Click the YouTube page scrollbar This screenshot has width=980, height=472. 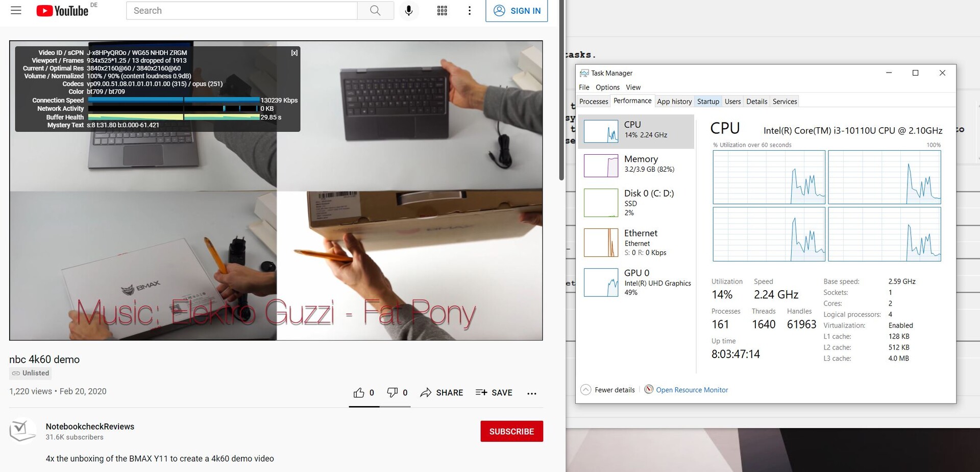561,90
